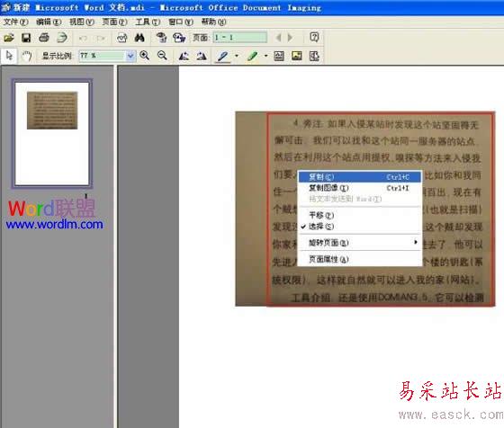The image size is (504, 428).
Task: Click the last icon on second toolbar
Action: coord(314,56)
